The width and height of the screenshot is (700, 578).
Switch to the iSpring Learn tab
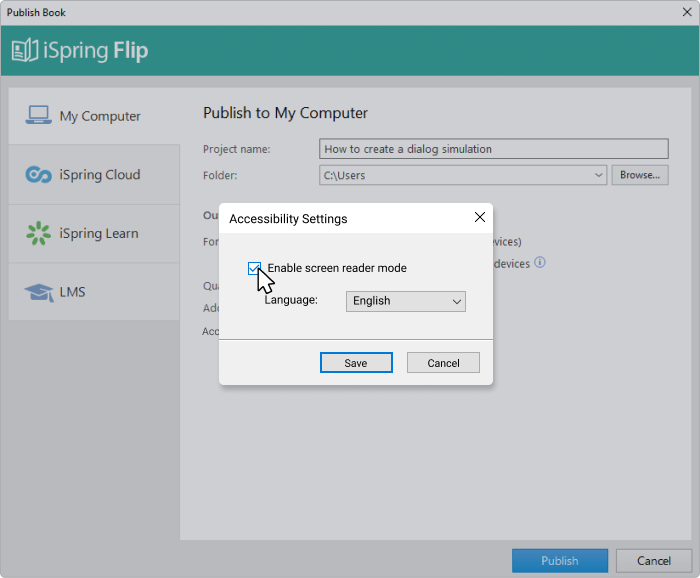(94, 233)
